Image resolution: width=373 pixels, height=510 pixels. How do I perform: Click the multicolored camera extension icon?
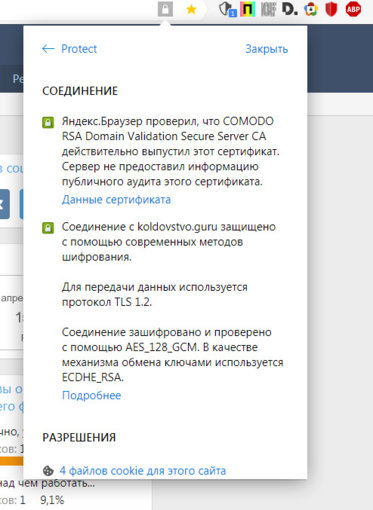point(311,9)
